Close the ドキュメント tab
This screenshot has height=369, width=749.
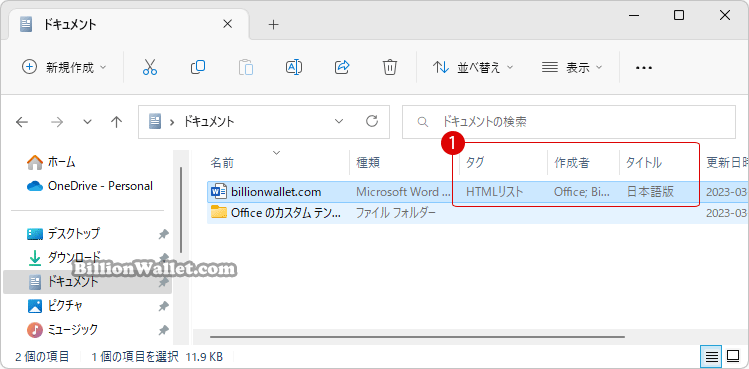(228, 24)
